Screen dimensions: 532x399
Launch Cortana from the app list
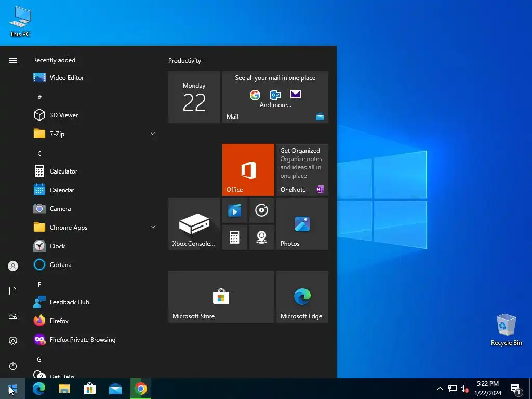pos(94,264)
